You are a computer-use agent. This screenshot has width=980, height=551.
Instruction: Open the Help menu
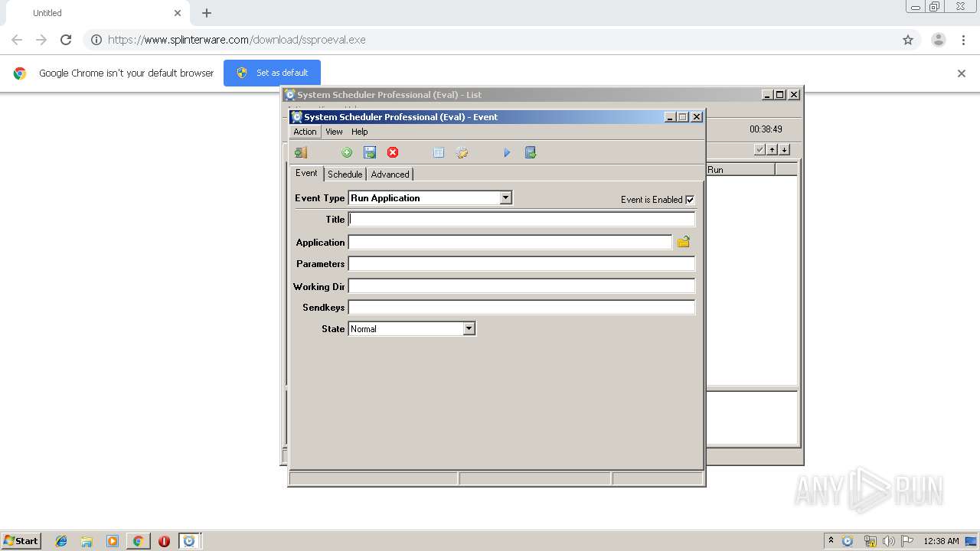click(360, 132)
